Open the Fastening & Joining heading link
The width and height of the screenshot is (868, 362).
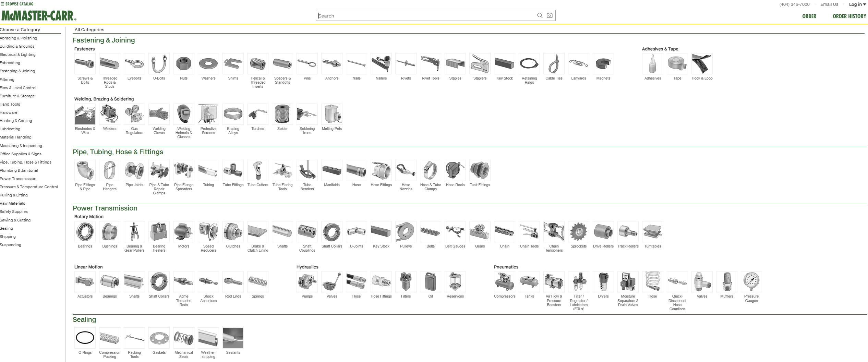104,40
